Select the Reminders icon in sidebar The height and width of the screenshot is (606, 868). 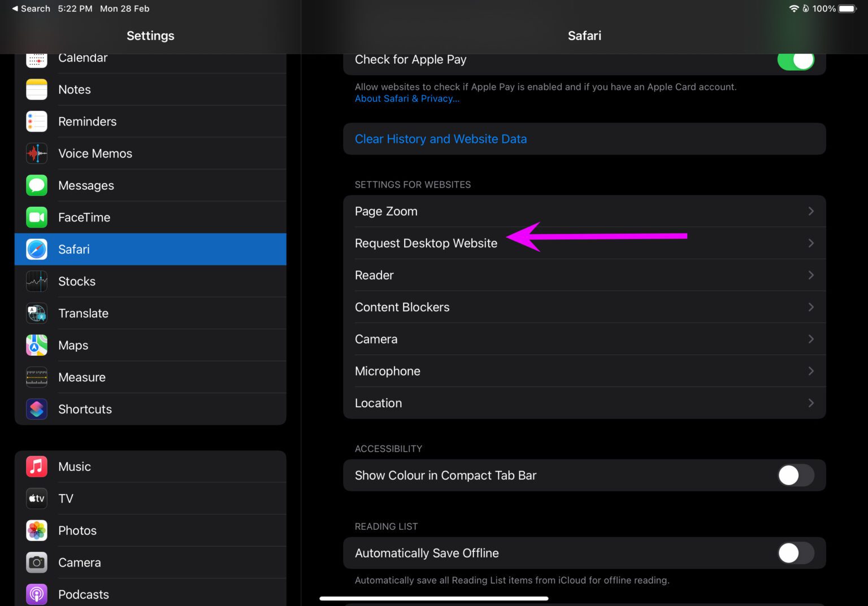36,121
